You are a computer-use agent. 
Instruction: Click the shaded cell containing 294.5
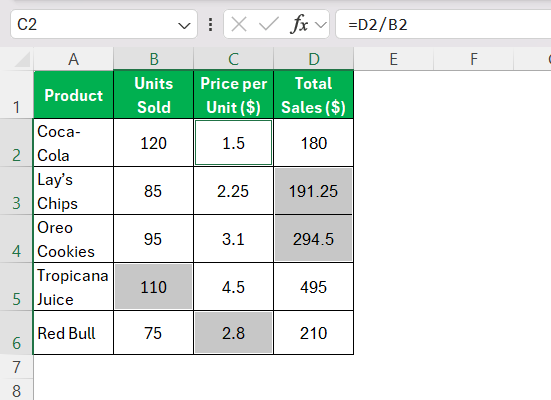pos(314,239)
